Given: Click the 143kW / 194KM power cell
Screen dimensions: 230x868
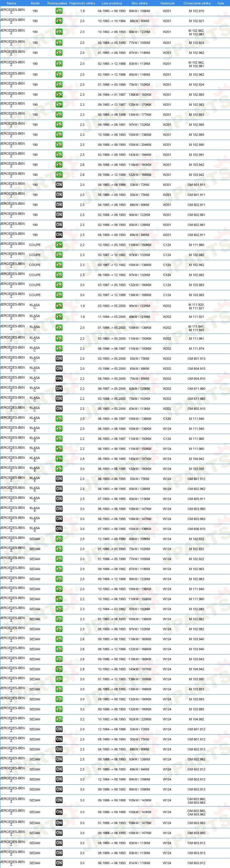Looking at the screenshot, I should pyautogui.click(x=140, y=155).
